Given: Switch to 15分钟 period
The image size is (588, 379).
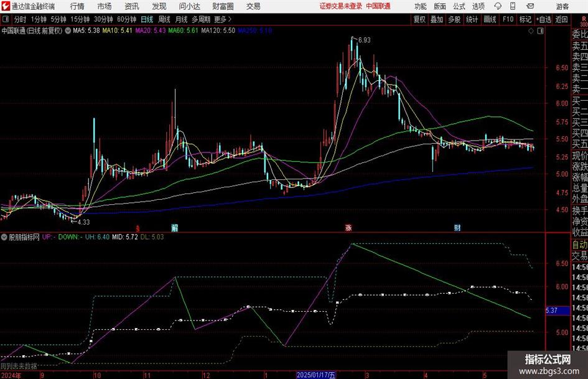Looking at the screenshot, I should point(80,19).
